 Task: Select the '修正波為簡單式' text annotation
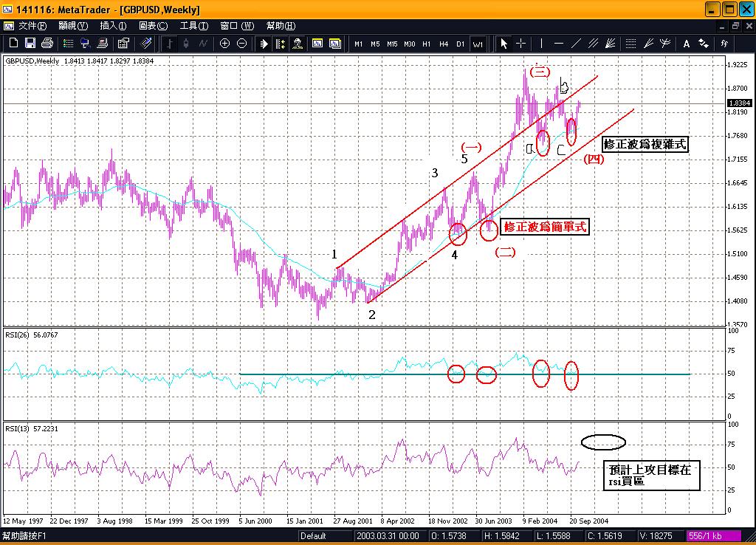(544, 227)
